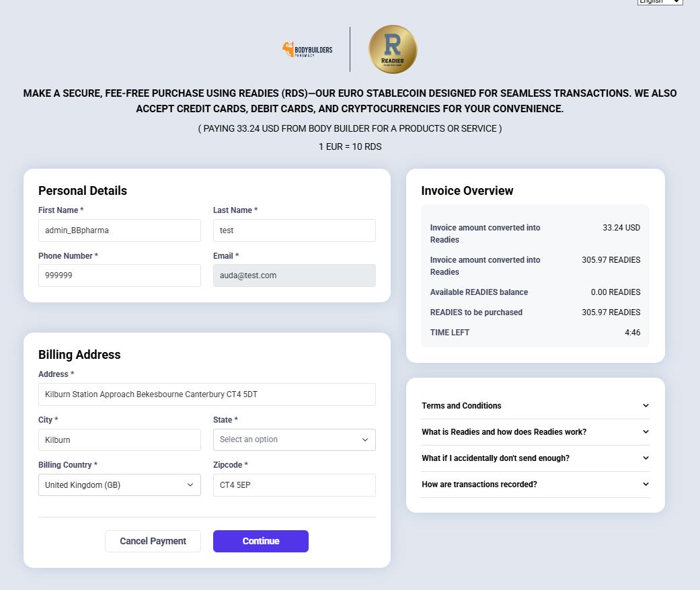Click into the Last Name field
Viewport: 700px width, 590px height.
pos(294,230)
